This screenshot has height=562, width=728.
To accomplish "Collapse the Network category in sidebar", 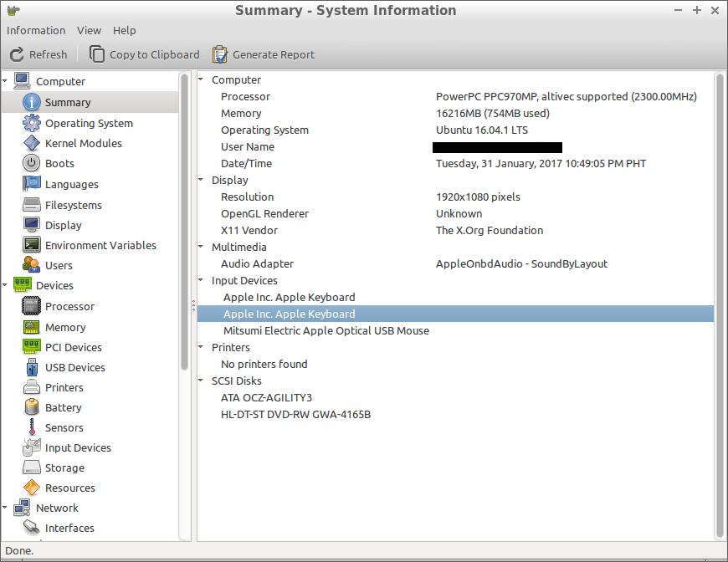I will (5, 508).
